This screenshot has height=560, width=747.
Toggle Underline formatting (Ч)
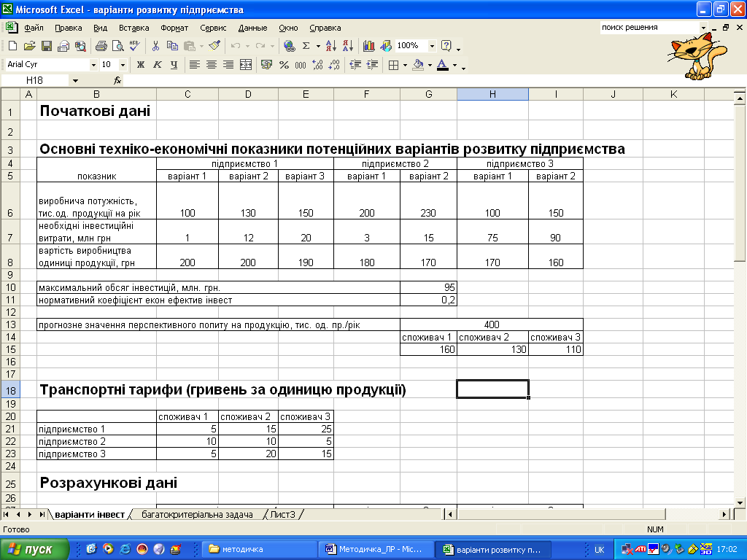pyautogui.click(x=174, y=65)
